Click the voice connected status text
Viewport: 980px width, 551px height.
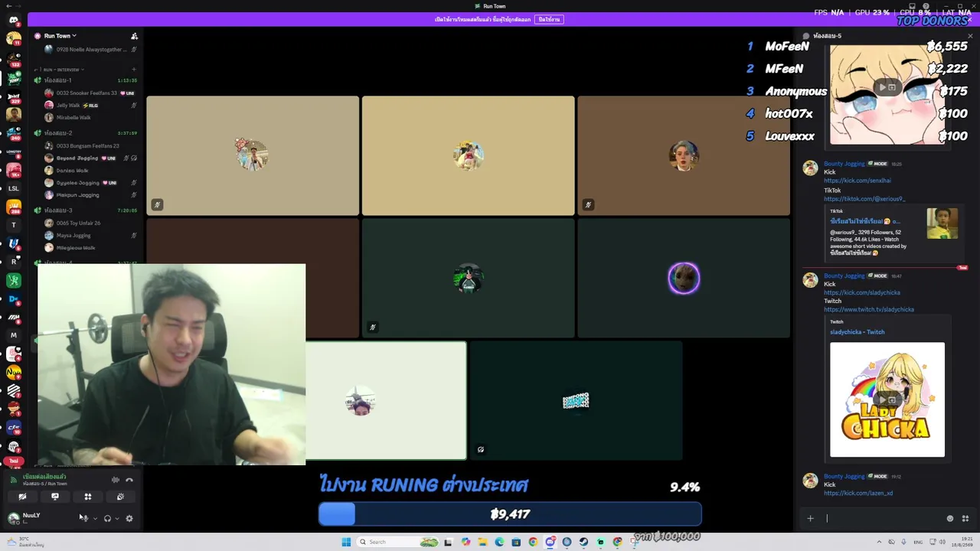[x=44, y=477]
